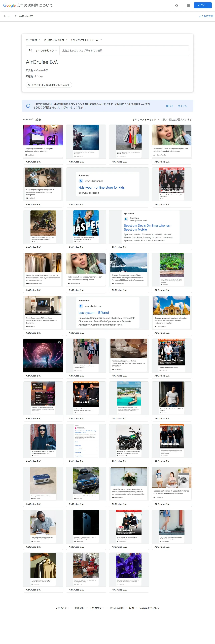Open the Bangkok temple ad card
The height and width of the screenshot is (644, 215).
click(172, 316)
